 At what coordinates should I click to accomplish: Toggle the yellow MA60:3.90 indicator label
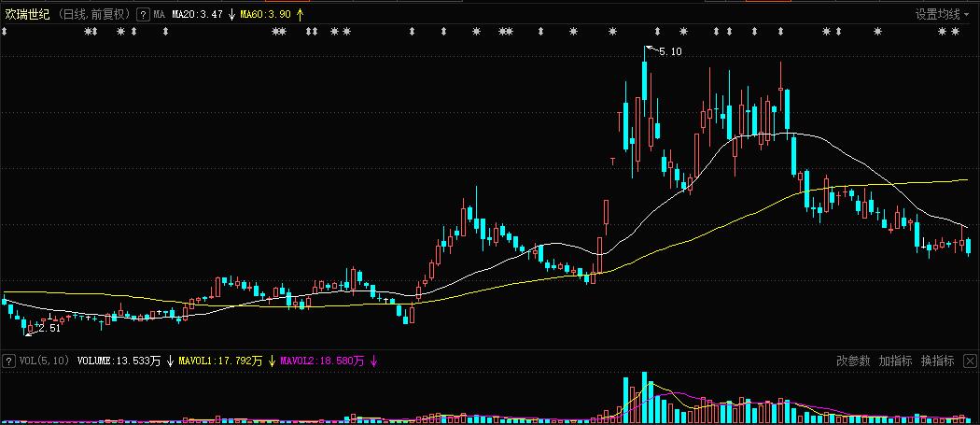(265, 15)
